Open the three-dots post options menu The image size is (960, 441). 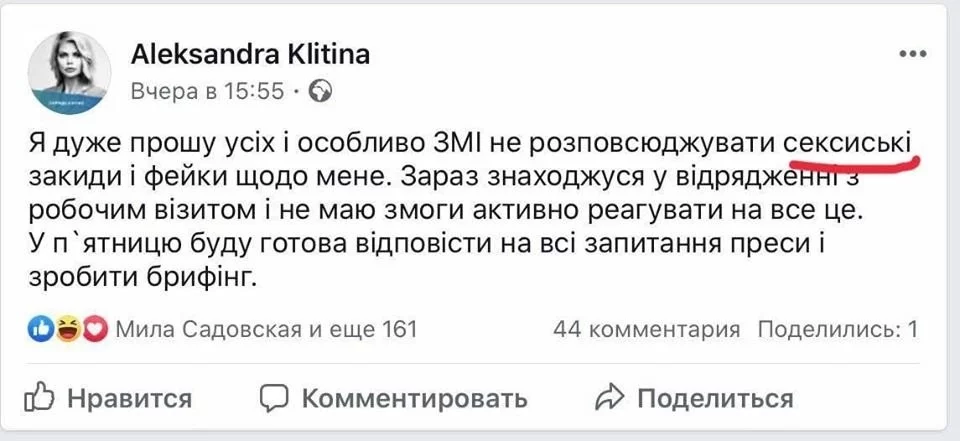[x=912, y=52]
